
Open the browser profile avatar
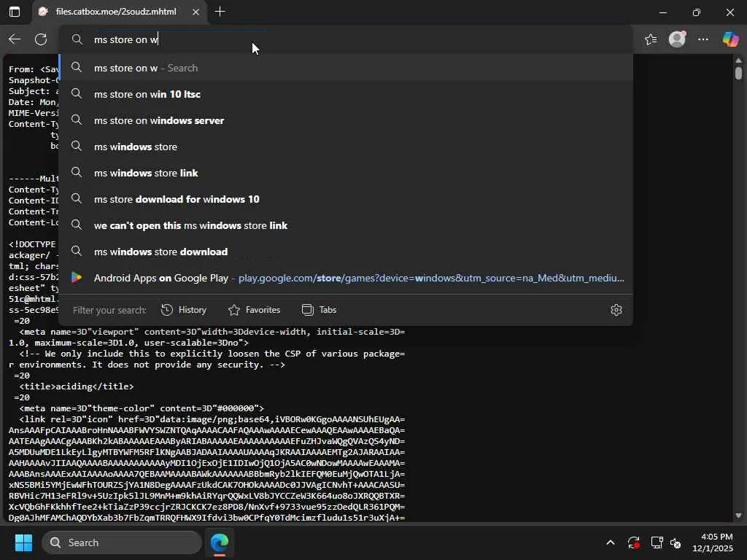pos(677,39)
